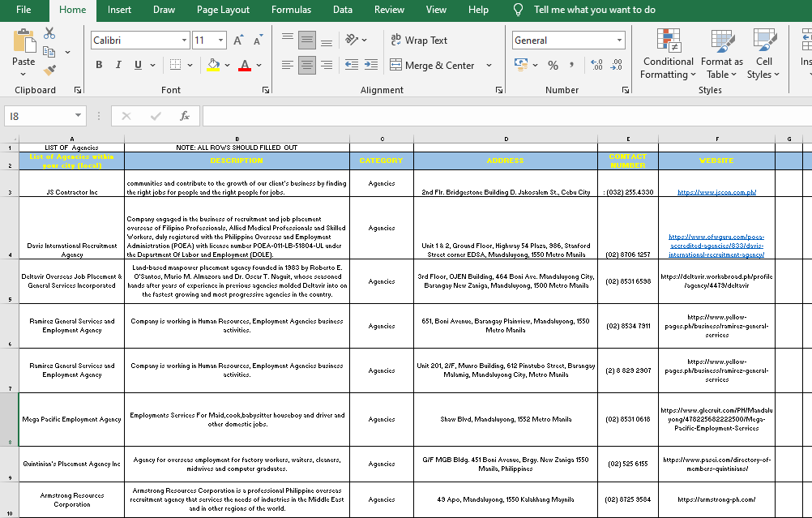
Task: Open General number format dropdown
Action: 619,41
